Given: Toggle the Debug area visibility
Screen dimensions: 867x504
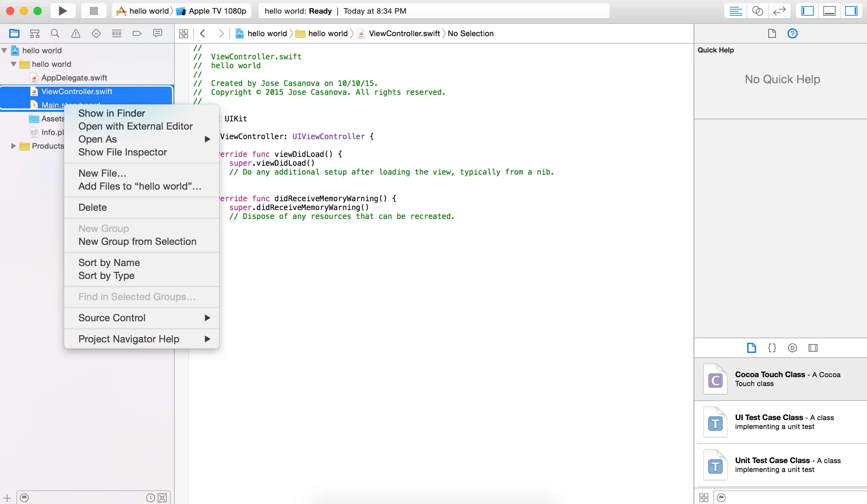Looking at the screenshot, I should pos(829,11).
